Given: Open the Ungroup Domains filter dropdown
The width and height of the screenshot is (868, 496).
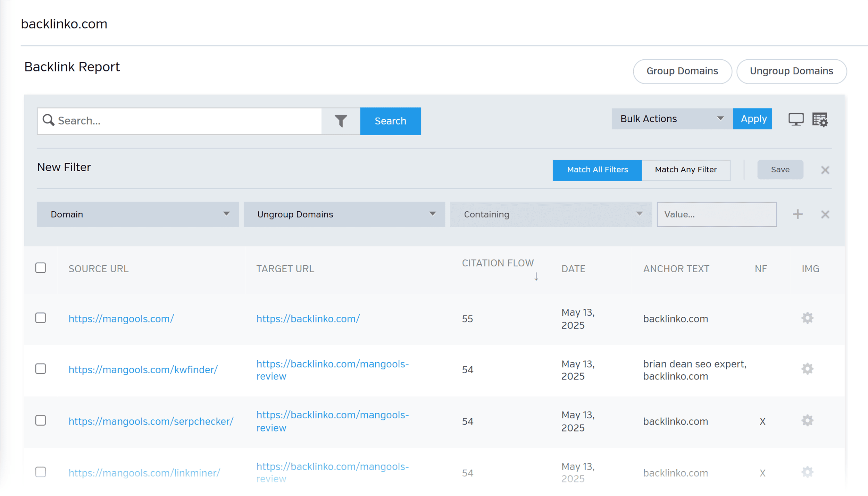Looking at the screenshot, I should [x=344, y=214].
